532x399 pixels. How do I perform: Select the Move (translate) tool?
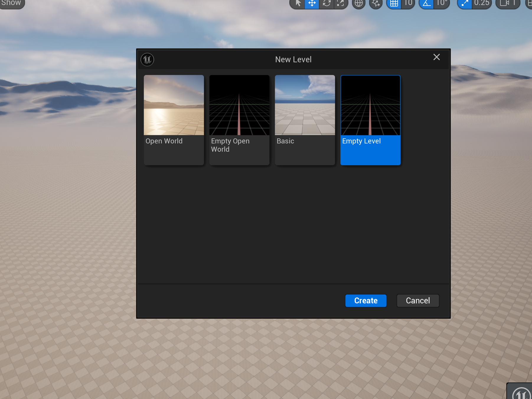click(x=311, y=3)
